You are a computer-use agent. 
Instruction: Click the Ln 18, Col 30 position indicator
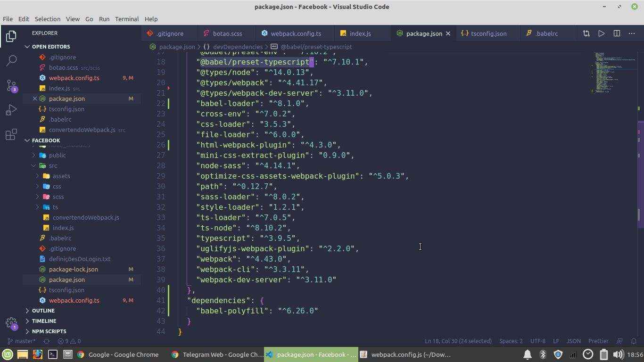pos(458,341)
